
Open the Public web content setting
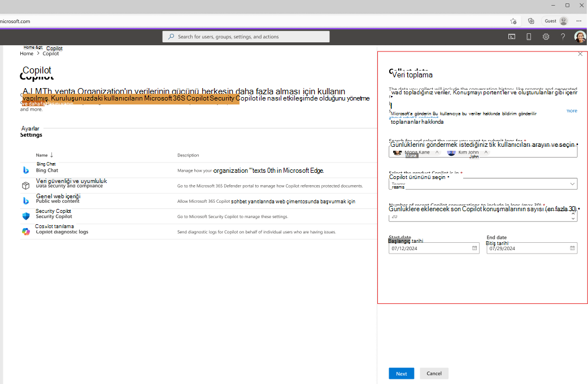pyautogui.click(x=58, y=201)
